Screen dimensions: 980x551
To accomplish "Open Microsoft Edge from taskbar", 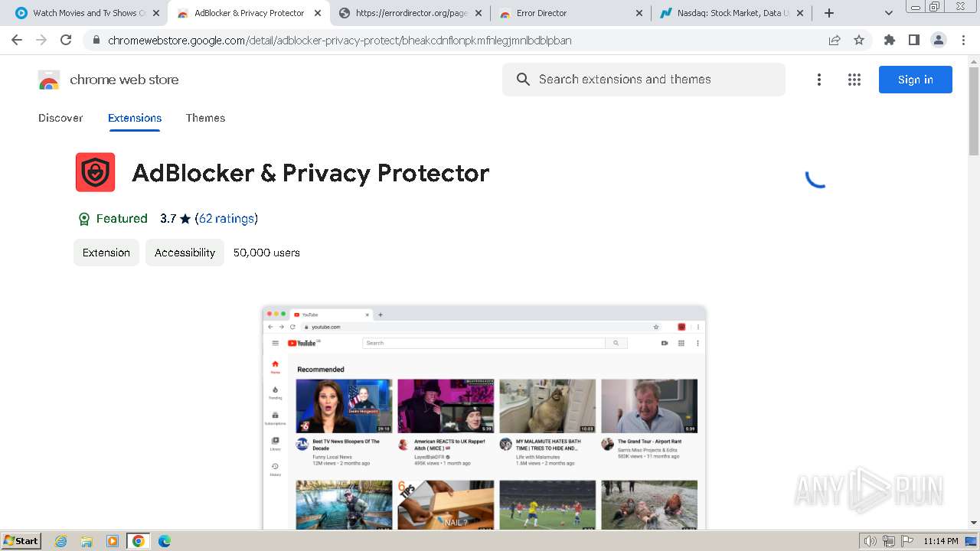I will (165, 541).
